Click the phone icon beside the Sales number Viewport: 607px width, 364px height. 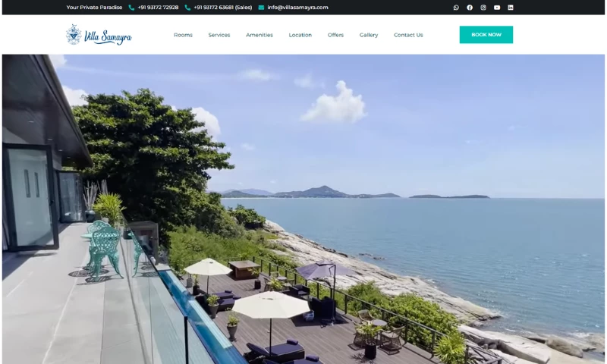tap(187, 8)
